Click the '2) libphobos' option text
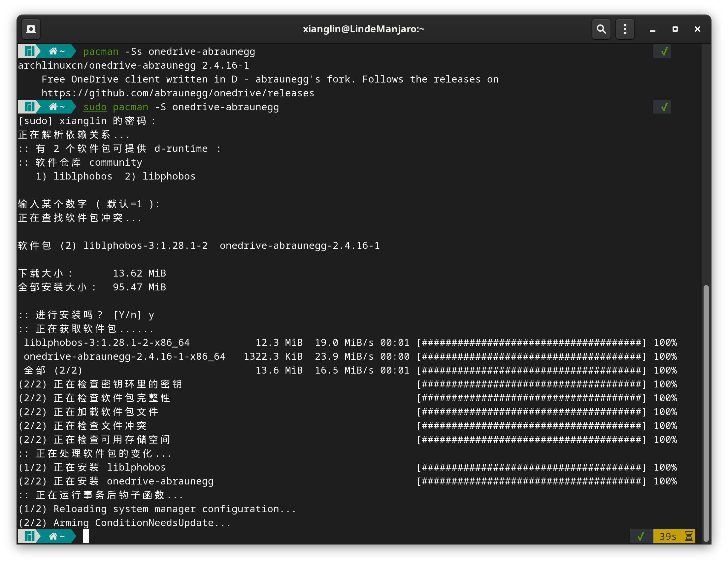Image resolution: width=728 pixels, height=563 pixels. (x=160, y=176)
